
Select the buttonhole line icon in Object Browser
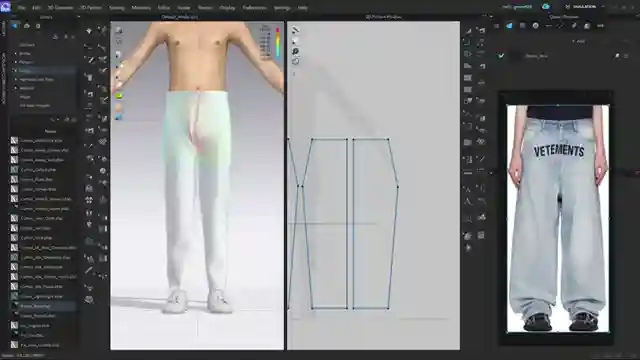(x=549, y=26)
